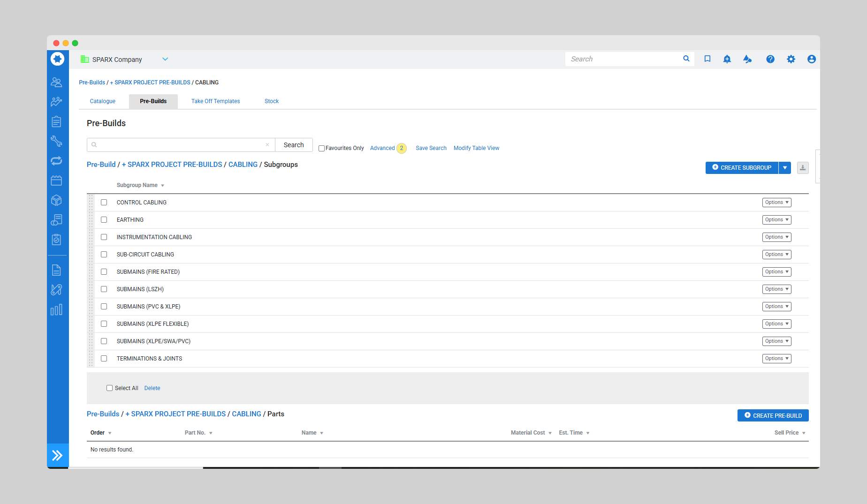Click the CREATE SUBGROUP button

coord(742,168)
